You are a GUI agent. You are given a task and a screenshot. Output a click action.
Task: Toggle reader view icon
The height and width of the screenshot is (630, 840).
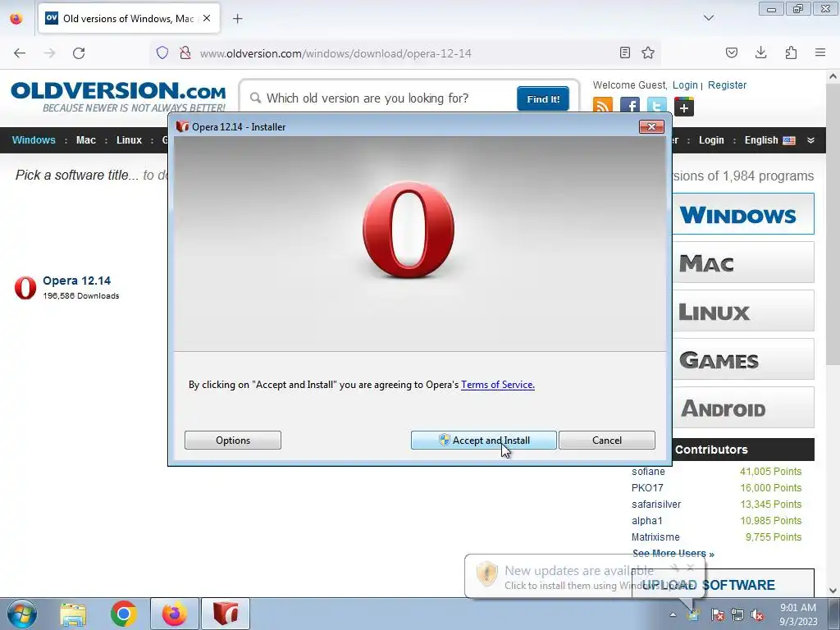tap(624, 52)
